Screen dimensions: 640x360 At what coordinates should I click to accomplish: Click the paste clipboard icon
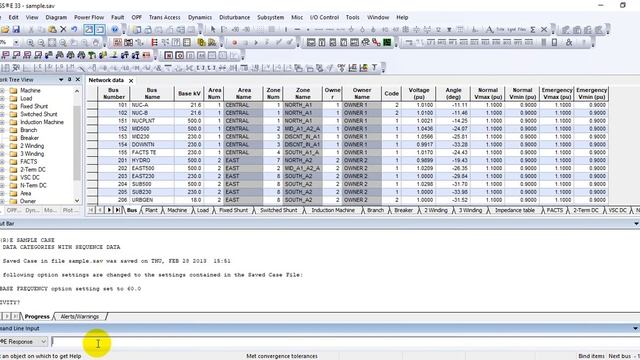[52, 29]
